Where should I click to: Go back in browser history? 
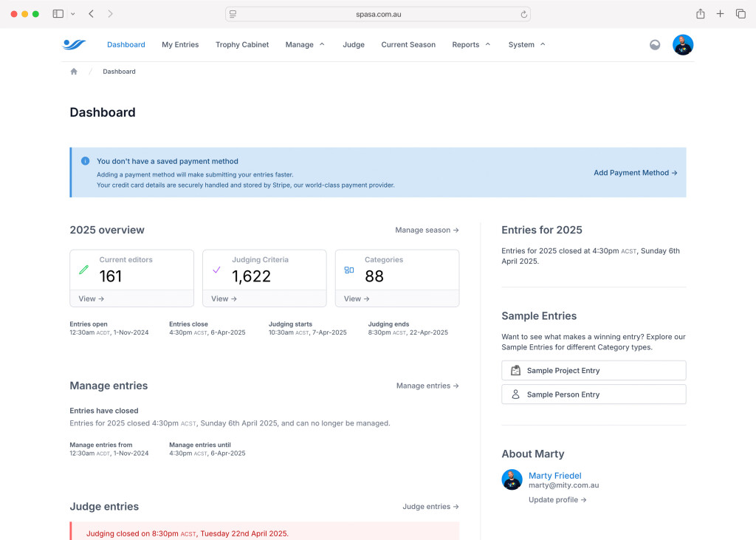coord(91,14)
